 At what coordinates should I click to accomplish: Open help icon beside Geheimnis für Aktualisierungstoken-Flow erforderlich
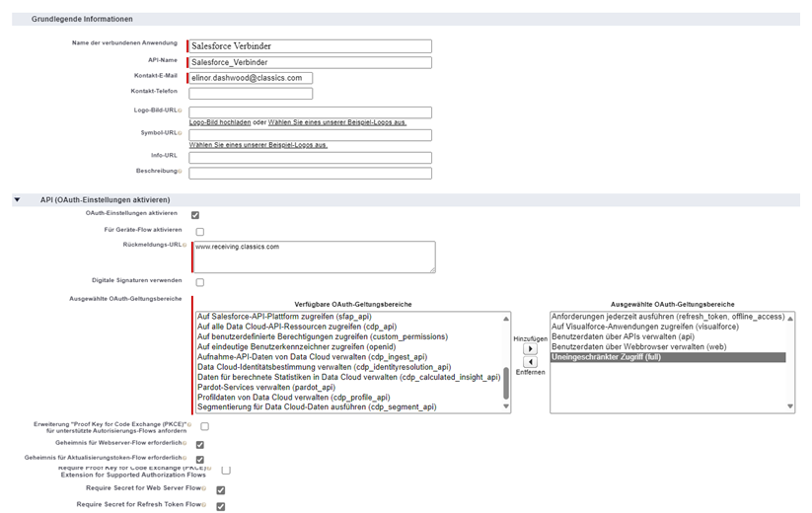(185, 458)
